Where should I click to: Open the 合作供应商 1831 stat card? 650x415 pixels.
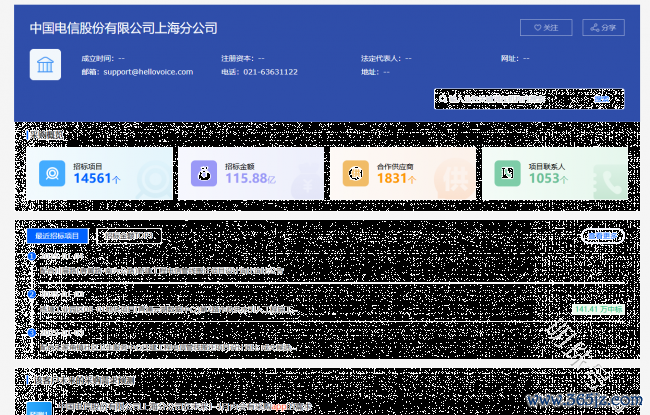(x=403, y=173)
